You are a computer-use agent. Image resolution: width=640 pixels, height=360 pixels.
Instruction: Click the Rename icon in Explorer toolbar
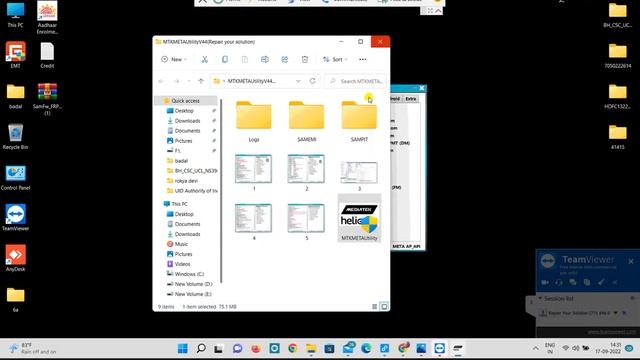264,60
